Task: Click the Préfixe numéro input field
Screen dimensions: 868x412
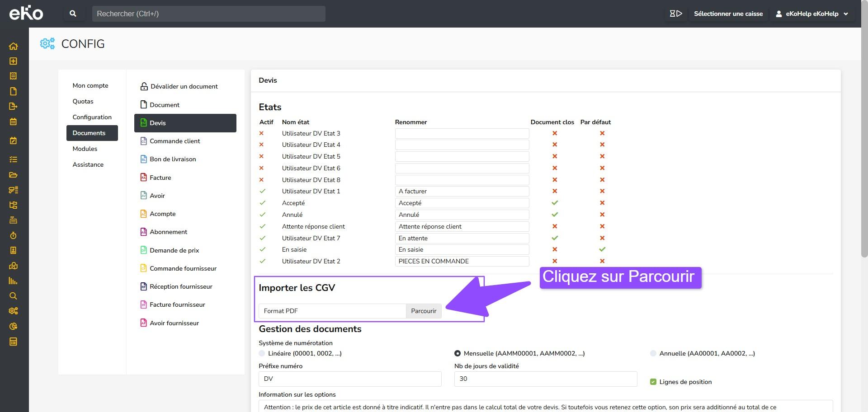Action: (x=349, y=379)
